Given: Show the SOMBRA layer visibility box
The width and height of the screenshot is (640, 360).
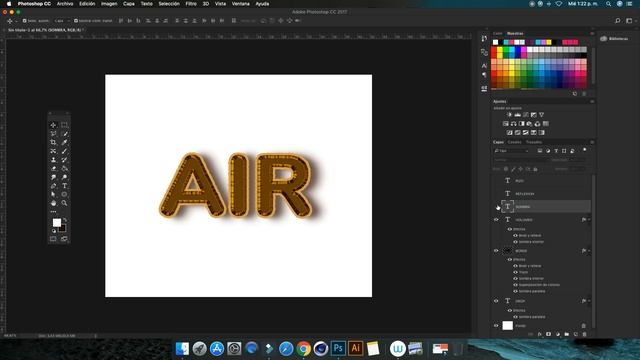Looking at the screenshot, I should tap(496, 207).
